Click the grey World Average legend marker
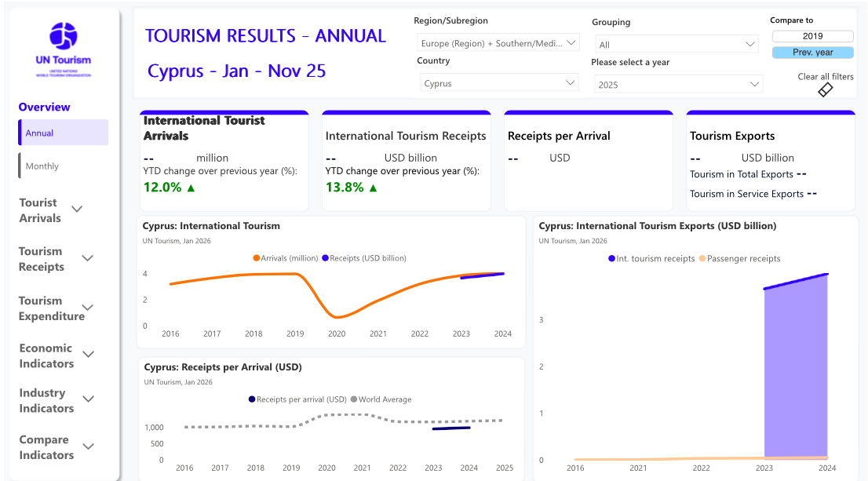The height and width of the screenshot is (481, 868). coord(354,399)
